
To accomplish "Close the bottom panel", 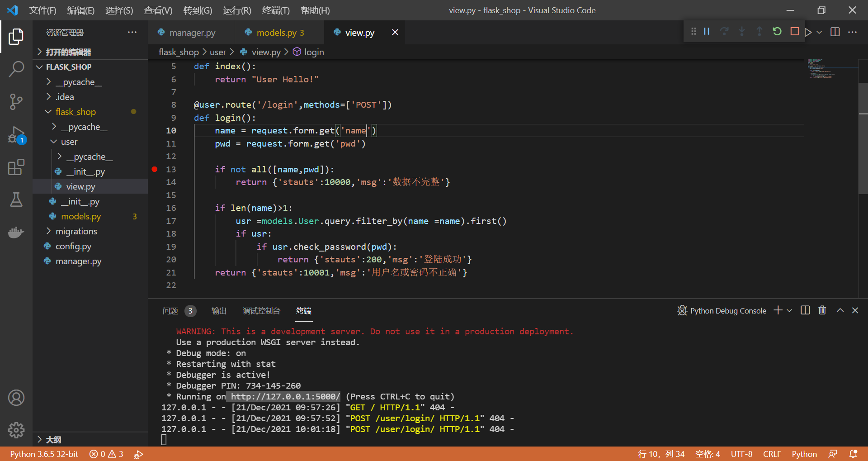I will [x=855, y=310].
